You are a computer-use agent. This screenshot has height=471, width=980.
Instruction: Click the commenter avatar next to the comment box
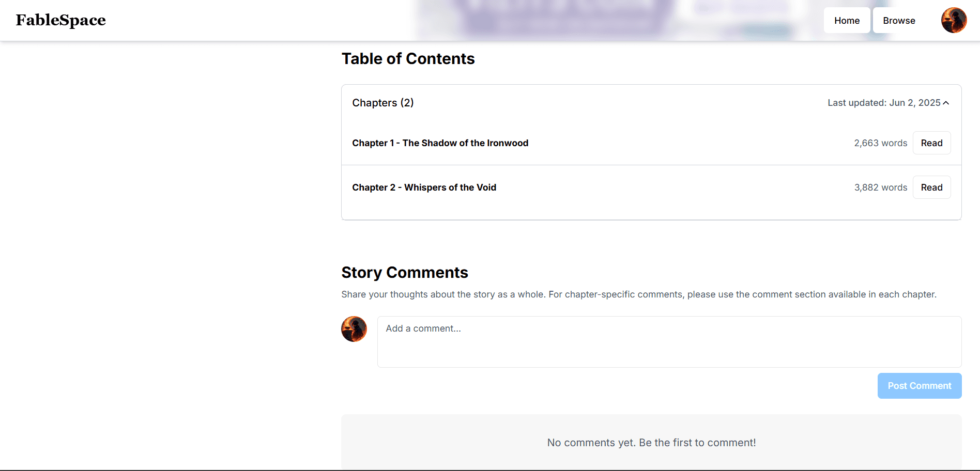(x=354, y=329)
